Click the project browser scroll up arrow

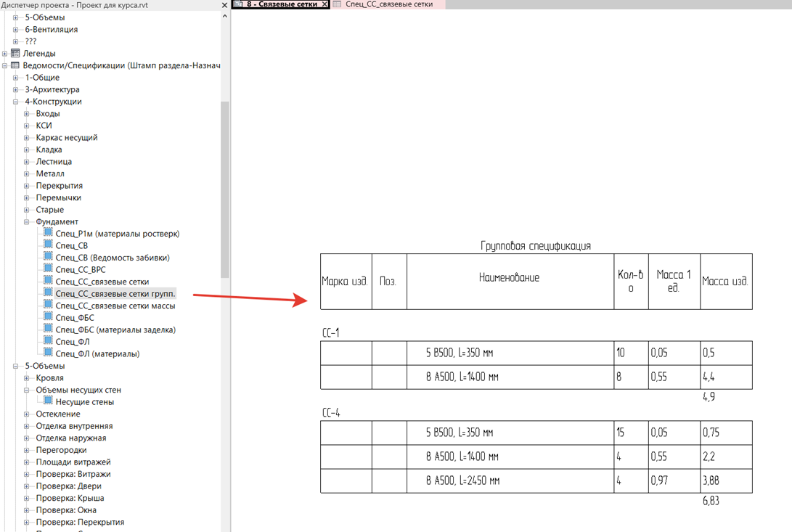coord(225,16)
